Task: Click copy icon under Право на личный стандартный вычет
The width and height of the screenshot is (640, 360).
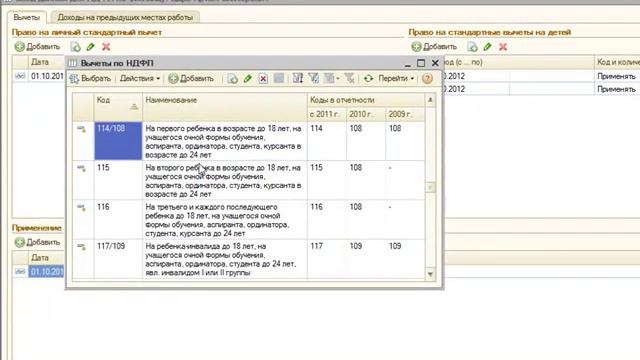Action: point(76,47)
